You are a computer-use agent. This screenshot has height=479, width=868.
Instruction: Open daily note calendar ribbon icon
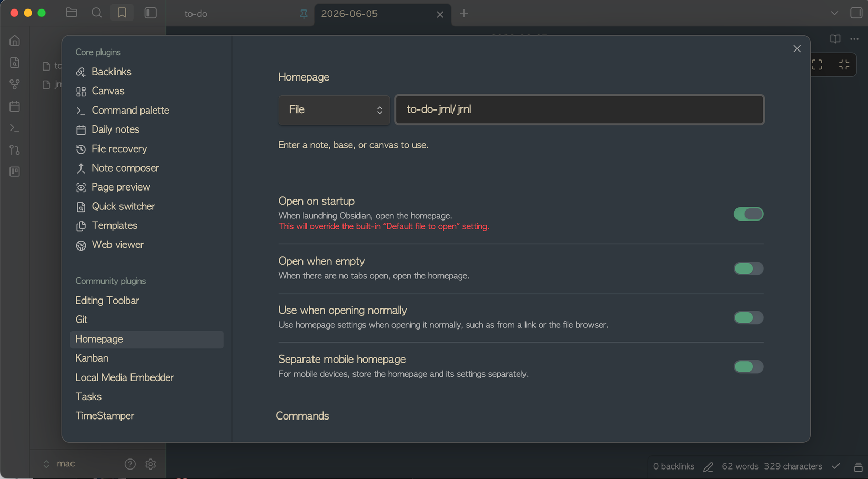coord(15,106)
